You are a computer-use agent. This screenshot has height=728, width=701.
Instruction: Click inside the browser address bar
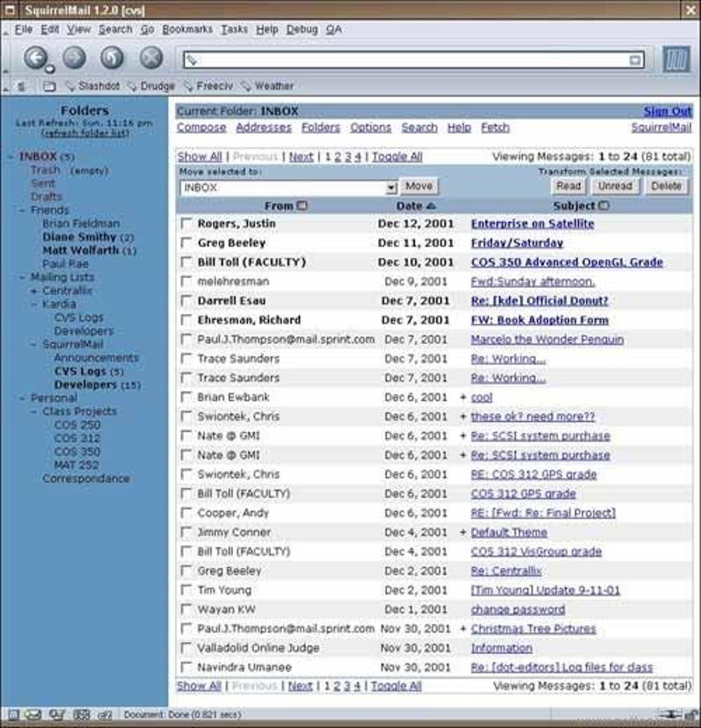412,59
